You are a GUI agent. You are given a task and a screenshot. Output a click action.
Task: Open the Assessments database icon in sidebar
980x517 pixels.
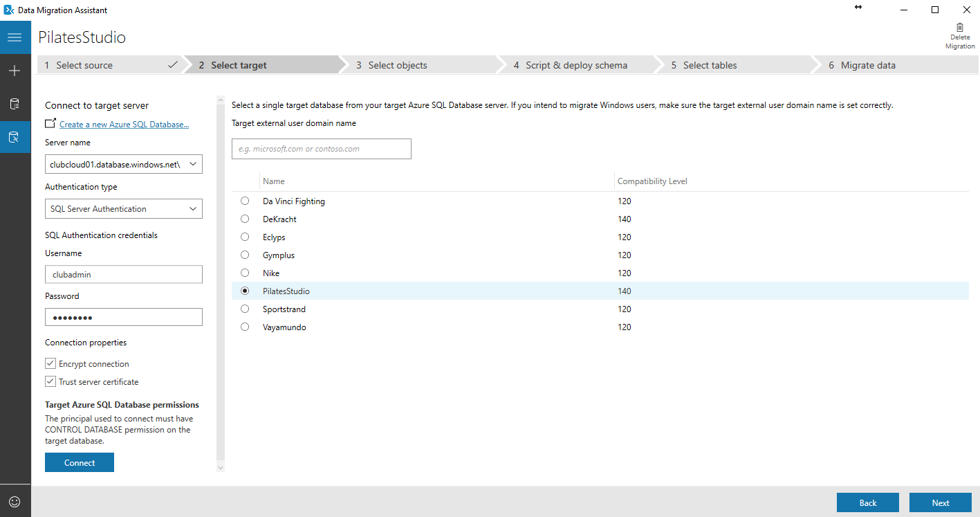pos(15,104)
